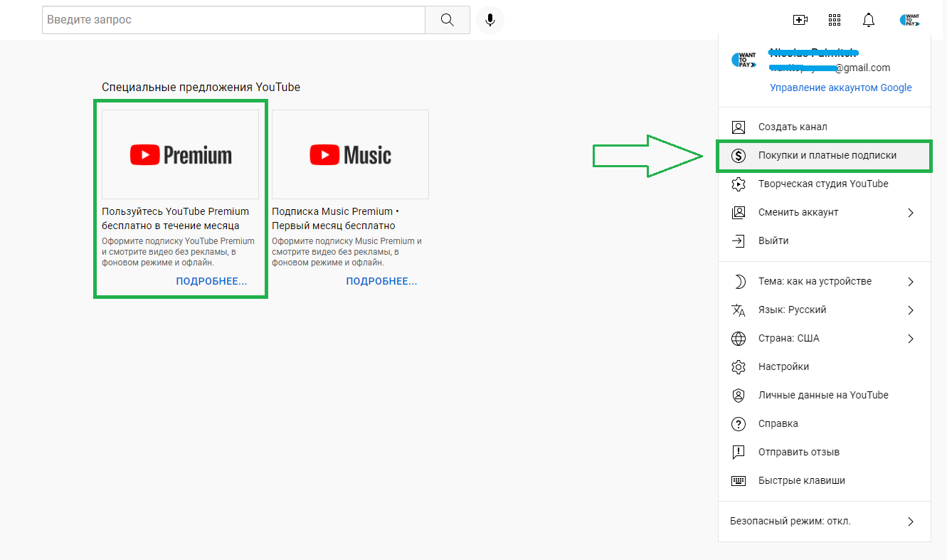
Task: Select Создать канал menu item
Action: click(x=825, y=127)
